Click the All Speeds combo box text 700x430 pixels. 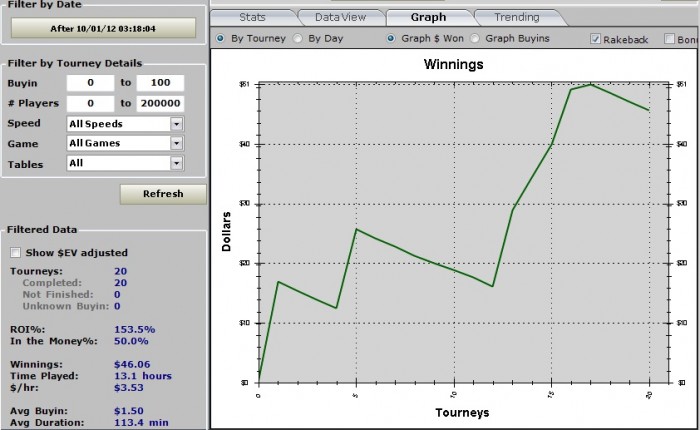(x=96, y=124)
